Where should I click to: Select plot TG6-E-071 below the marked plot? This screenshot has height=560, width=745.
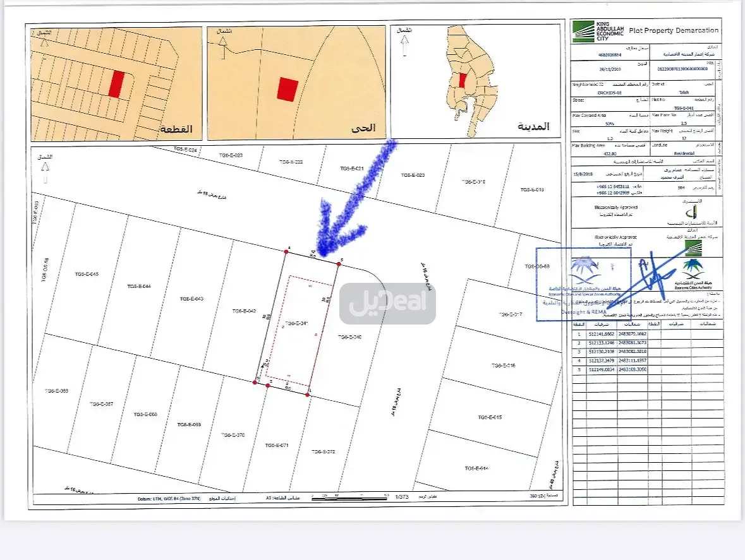276,445
